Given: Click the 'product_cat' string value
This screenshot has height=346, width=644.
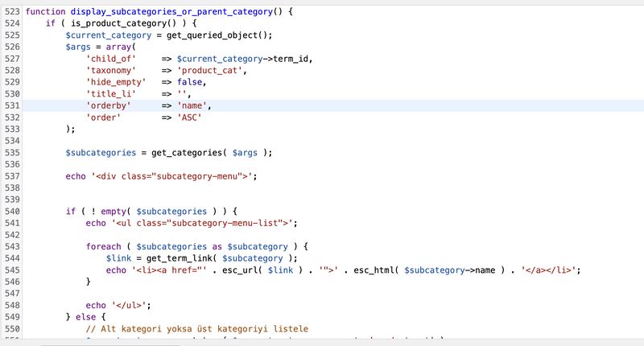Looking at the screenshot, I should coord(211,71).
